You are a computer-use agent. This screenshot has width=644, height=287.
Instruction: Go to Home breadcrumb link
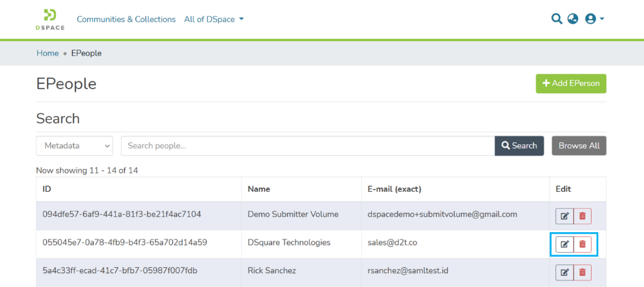(48, 53)
